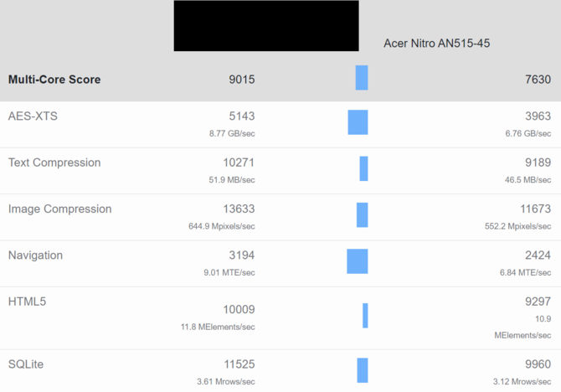Select the SQLite row label
Screen dimensions: 561x392
click(x=26, y=364)
